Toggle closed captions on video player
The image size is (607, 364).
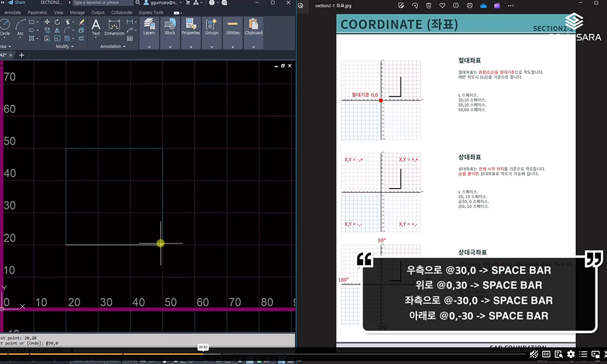pos(546,354)
